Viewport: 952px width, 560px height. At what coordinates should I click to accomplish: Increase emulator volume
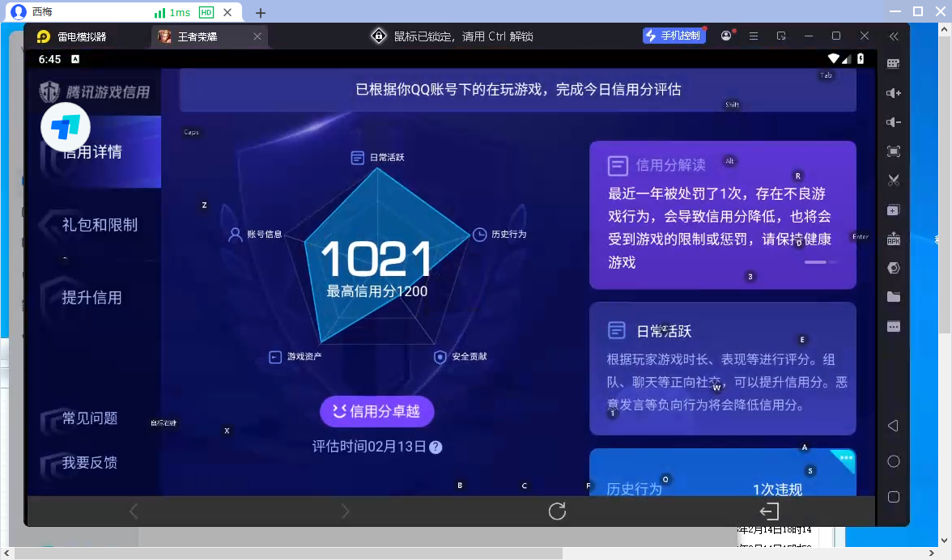point(893,93)
